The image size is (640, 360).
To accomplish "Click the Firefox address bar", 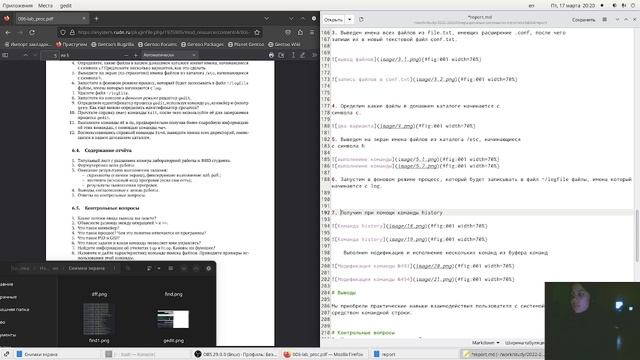I will pos(161,32).
